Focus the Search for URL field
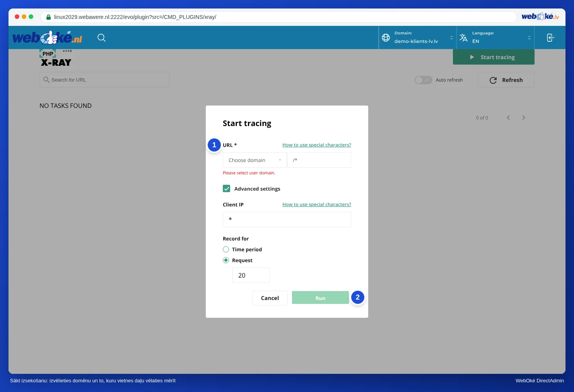574x392 pixels. pyautogui.click(x=104, y=80)
